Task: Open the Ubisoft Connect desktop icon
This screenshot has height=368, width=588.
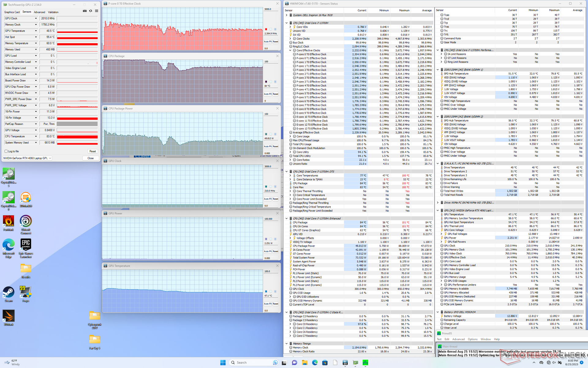Action: [26, 221]
